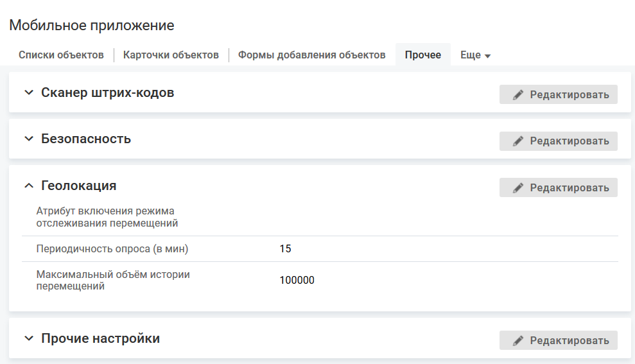The height and width of the screenshot is (364, 635).
Task: Click the pencil icon in the Безопасность section
Action: 518,141
